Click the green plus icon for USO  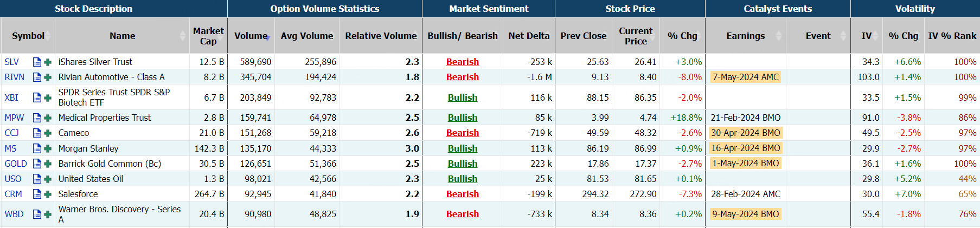[48, 179]
